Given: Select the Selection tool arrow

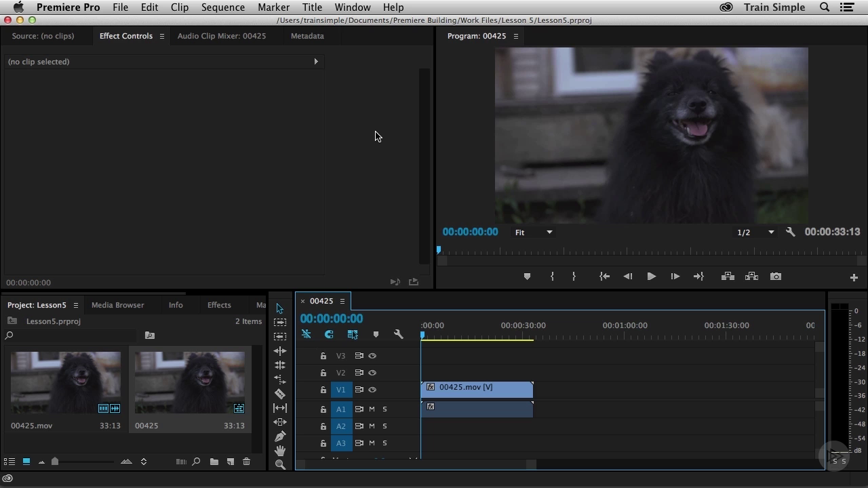Looking at the screenshot, I should (279, 308).
